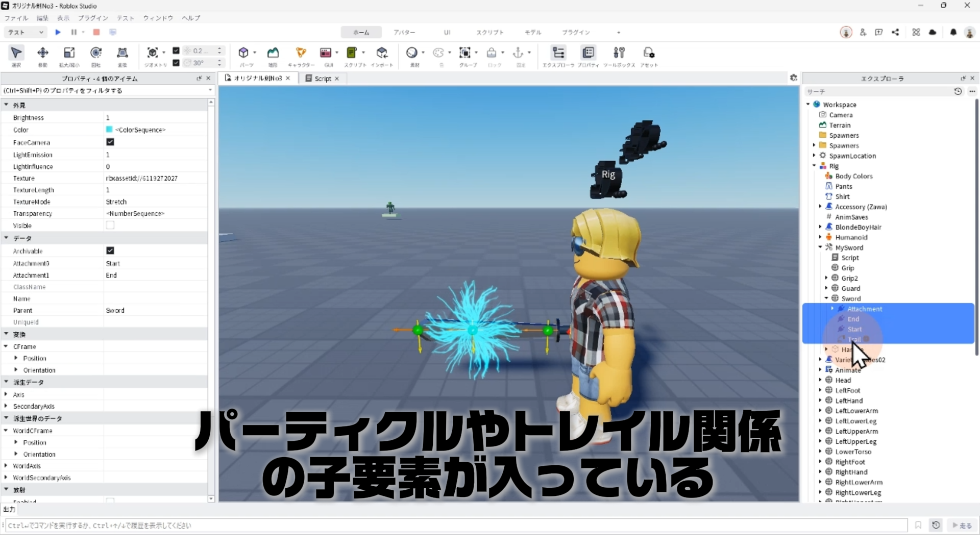
Task: Click the cyan Color swatch
Action: click(x=109, y=130)
